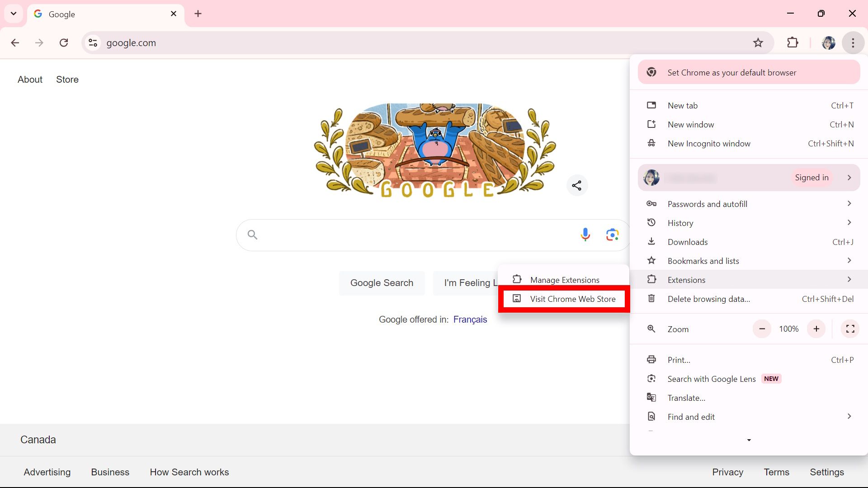Close the Google tab
The image size is (868, 488).
point(174,14)
